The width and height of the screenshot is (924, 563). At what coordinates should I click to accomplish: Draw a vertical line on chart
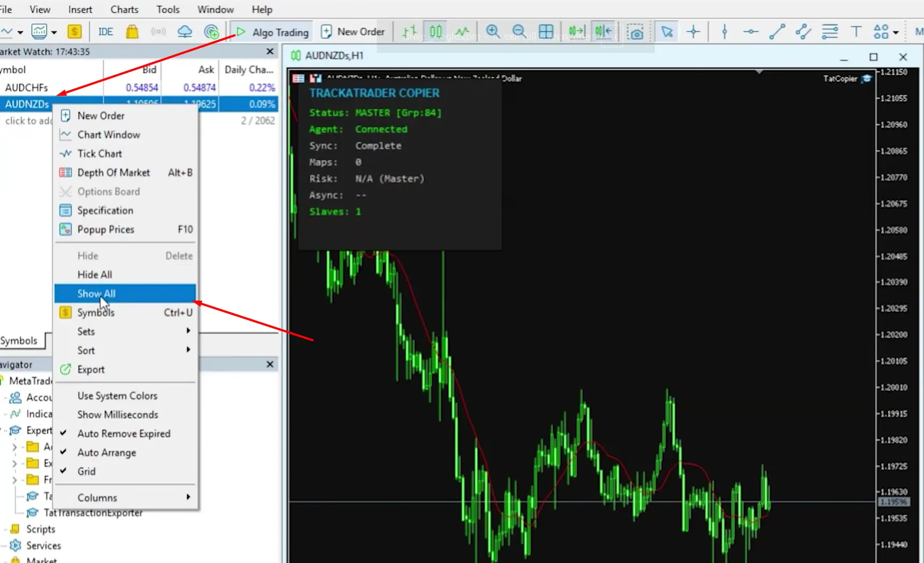pyautogui.click(x=725, y=32)
